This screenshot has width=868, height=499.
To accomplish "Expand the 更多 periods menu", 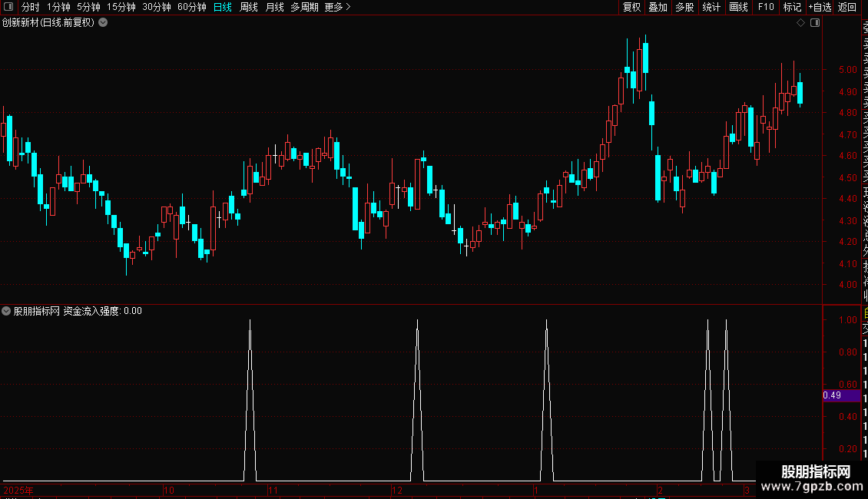I will (338, 7).
